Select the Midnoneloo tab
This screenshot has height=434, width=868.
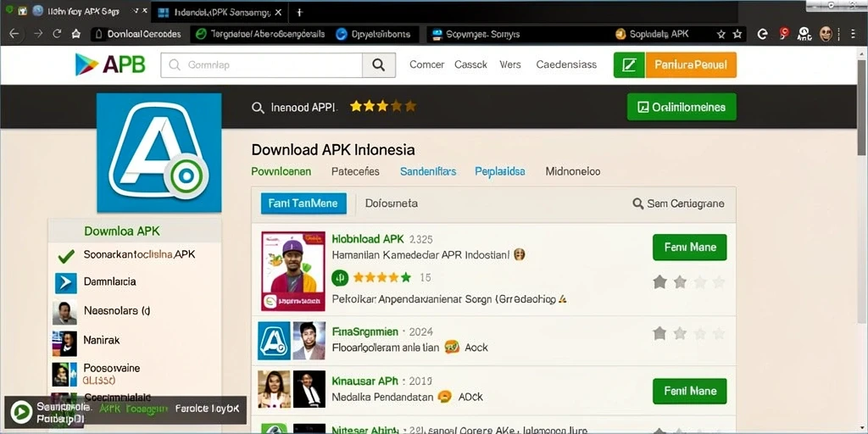[x=573, y=171]
